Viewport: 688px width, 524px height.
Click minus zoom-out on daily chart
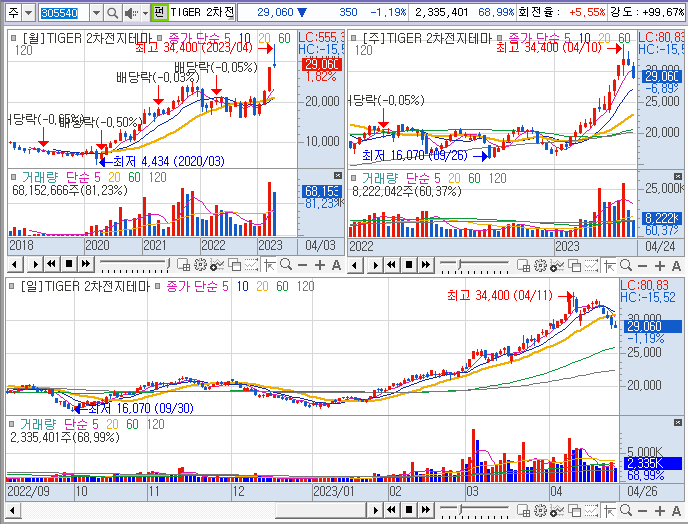click(x=642, y=510)
